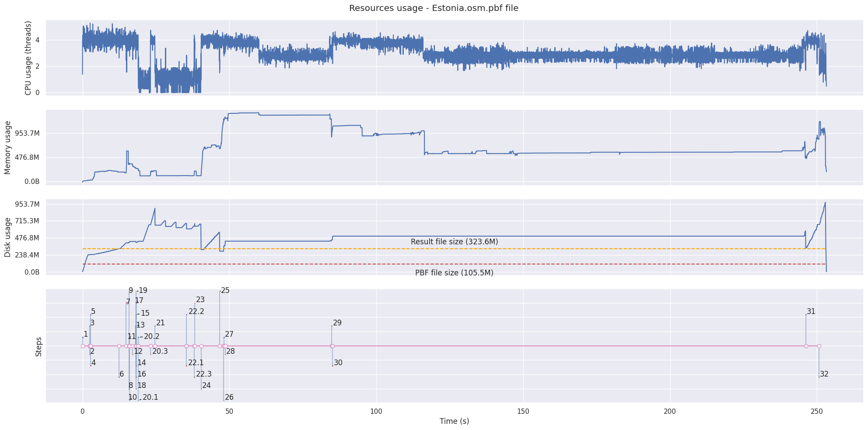This screenshot has width=868, height=430.
Task: Click the time axis tick "200"
Action: 670,412
